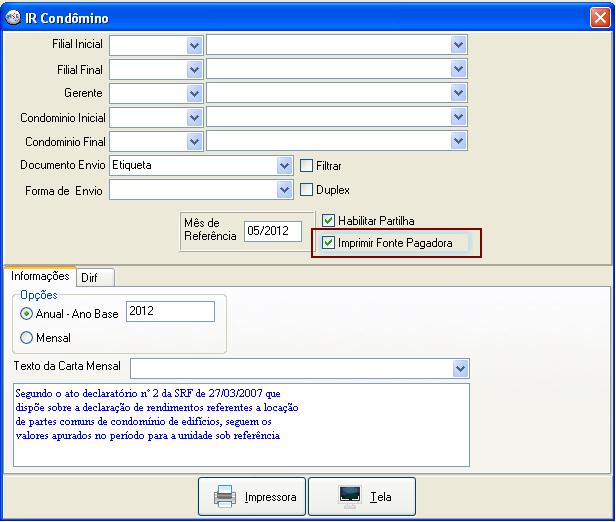Select the Informações tab
Viewport: 616px width, 522px height.
40,276
